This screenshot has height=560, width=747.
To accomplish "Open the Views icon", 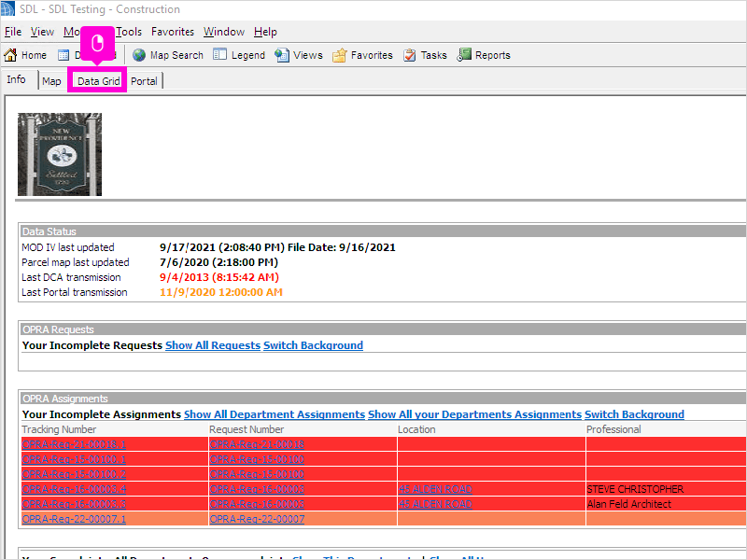I will [x=282, y=55].
